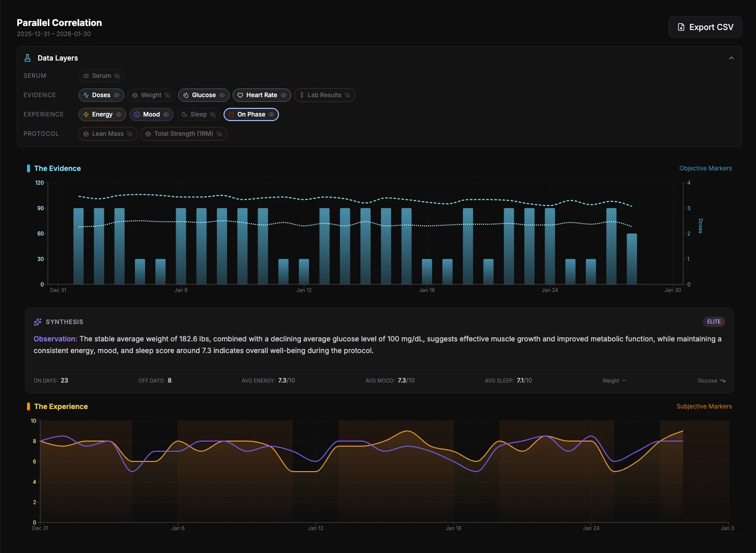Click the heart icon on the Heart Rate chip

[x=240, y=95]
